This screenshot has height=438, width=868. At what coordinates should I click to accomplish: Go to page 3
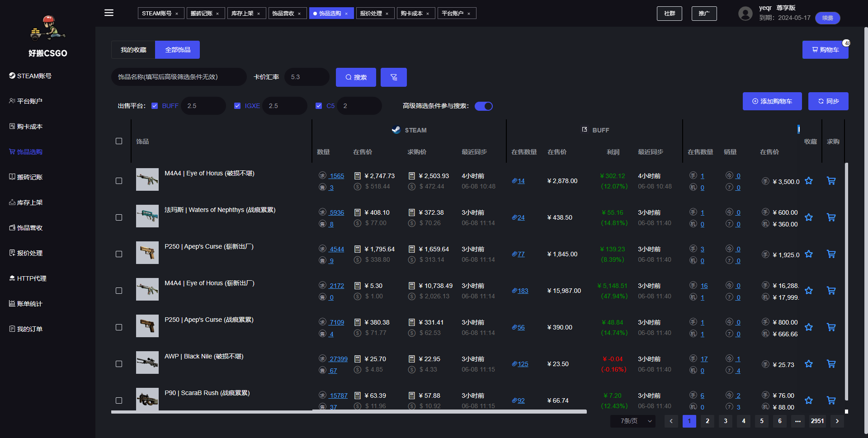pos(726,421)
